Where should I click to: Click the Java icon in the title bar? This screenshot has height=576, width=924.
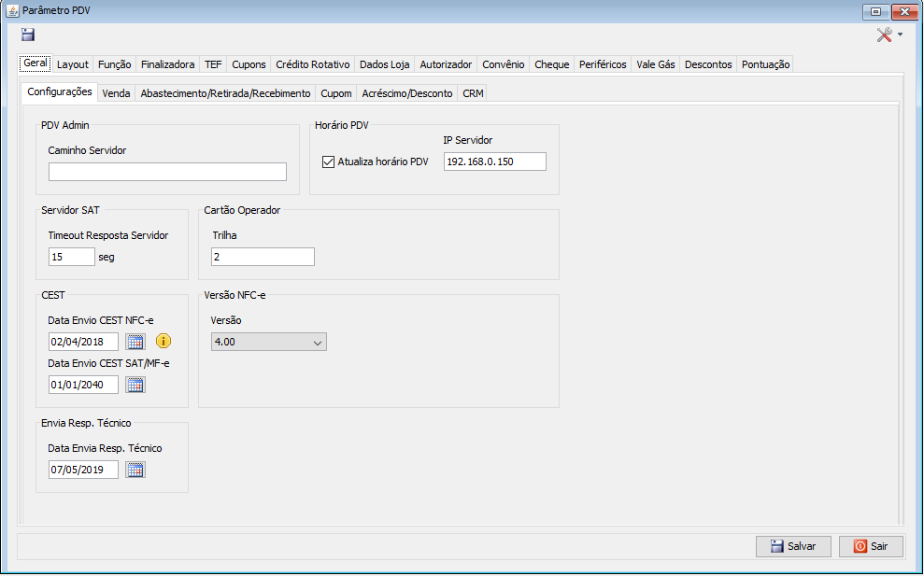[12, 10]
